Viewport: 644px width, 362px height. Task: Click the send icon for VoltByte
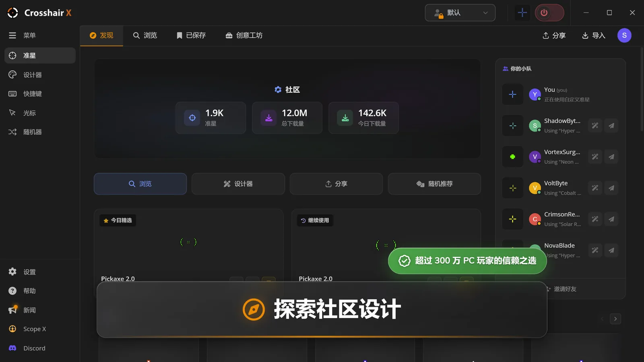point(611,188)
